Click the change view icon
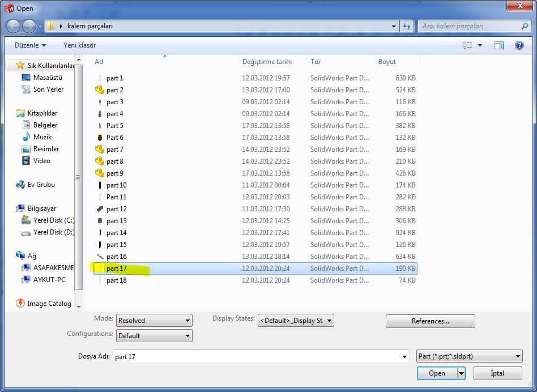Screen dimensions: 537x392 point(467,45)
